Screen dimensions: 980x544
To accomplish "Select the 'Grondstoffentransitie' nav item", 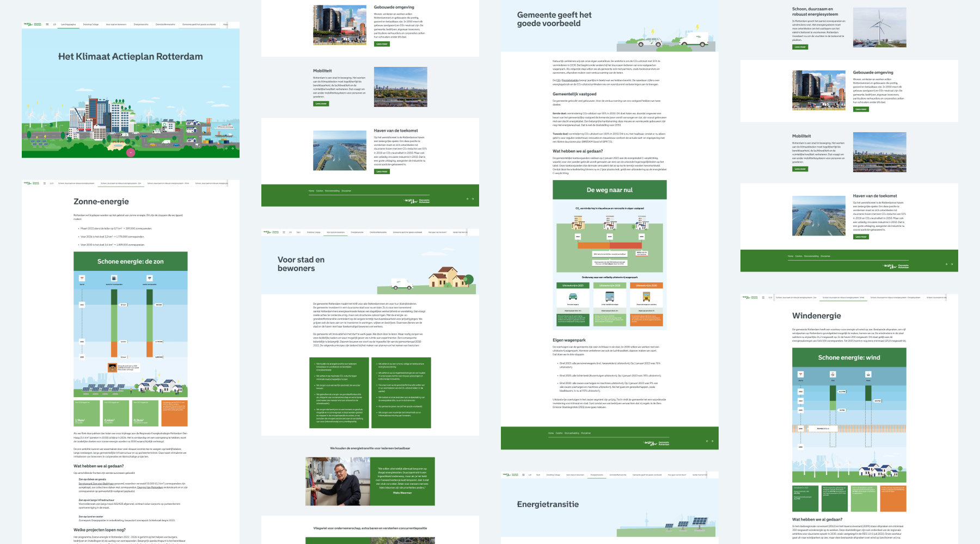I will 166,24.
